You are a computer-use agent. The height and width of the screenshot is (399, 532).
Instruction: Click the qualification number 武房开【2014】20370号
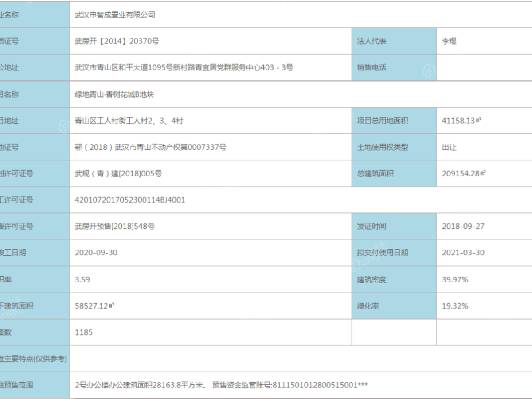coord(117,41)
